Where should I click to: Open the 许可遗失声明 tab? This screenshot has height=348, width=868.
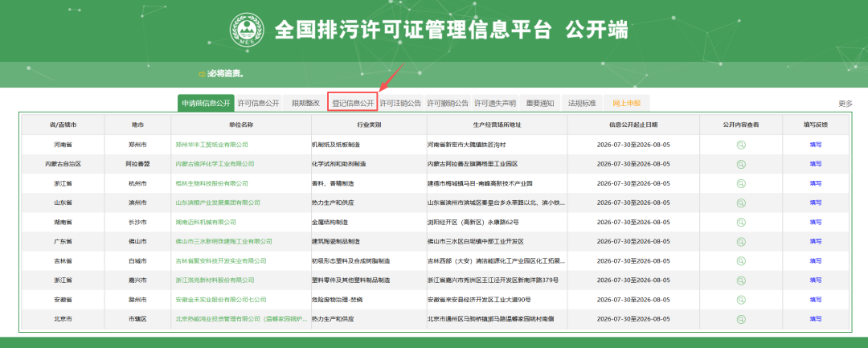pyautogui.click(x=495, y=104)
